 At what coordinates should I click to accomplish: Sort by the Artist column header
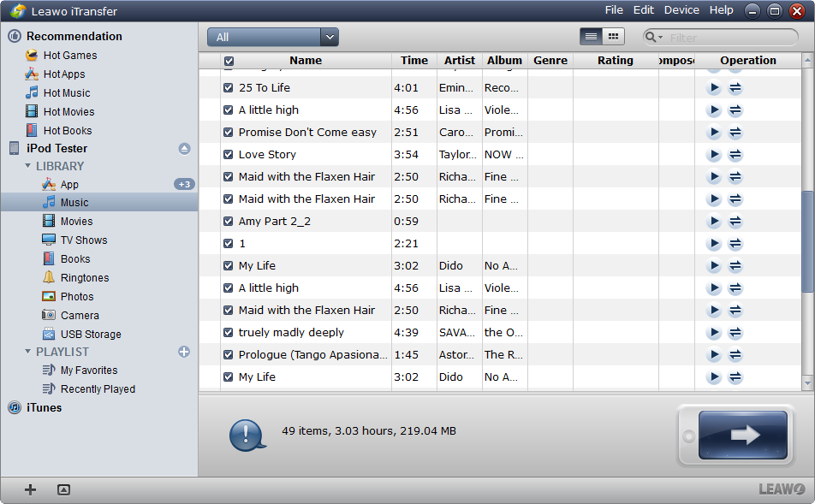tap(460, 60)
